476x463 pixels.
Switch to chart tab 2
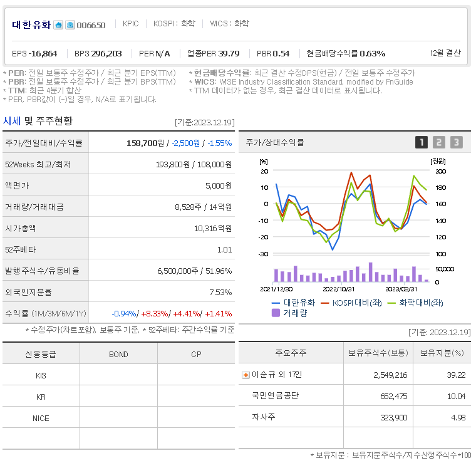point(438,142)
